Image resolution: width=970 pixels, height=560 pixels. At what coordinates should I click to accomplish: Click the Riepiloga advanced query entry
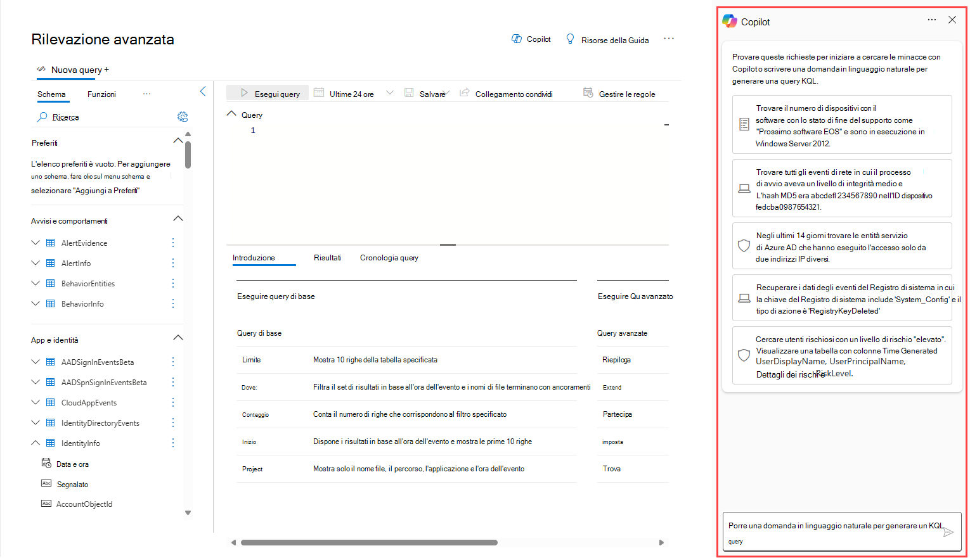coord(616,360)
